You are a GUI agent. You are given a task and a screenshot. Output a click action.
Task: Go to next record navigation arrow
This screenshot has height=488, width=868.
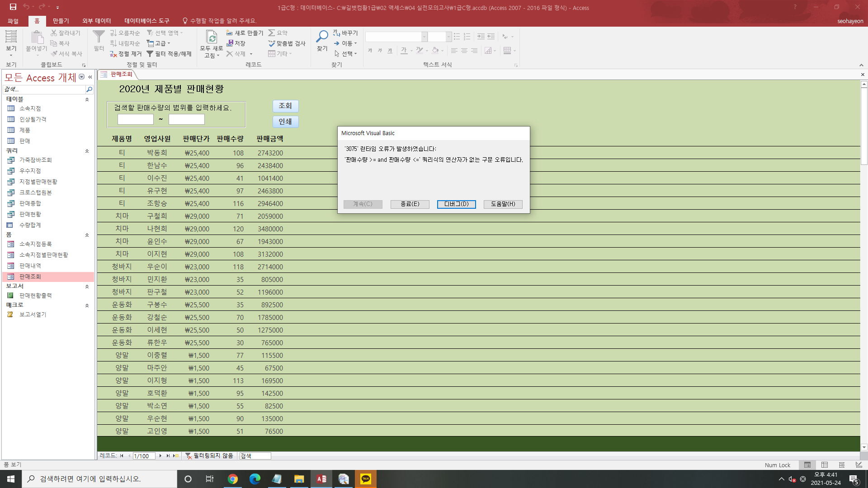click(160, 456)
